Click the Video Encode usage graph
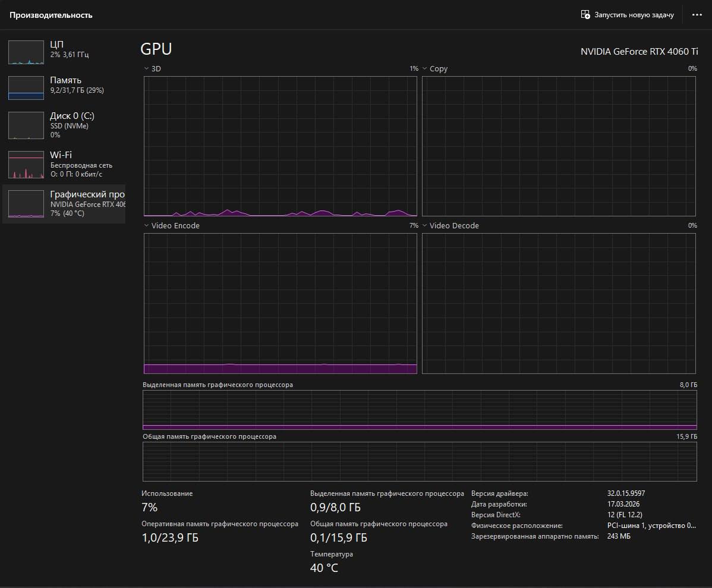The height and width of the screenshot is (588, 712). coord(280,304)
